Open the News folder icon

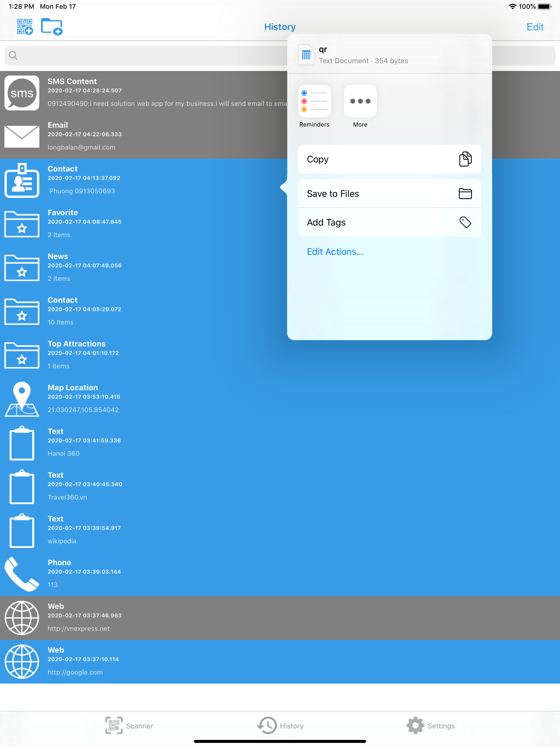[x=22, y=268]
